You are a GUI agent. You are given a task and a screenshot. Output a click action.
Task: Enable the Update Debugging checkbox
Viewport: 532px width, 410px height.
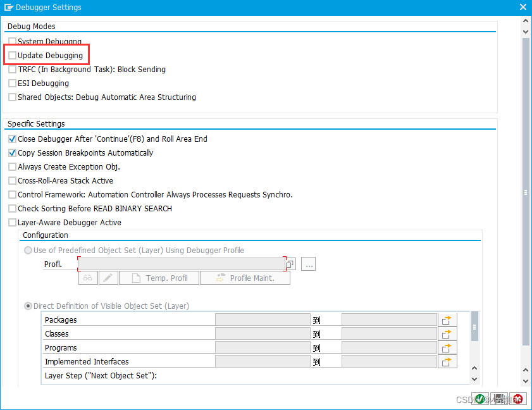pos(11,55)
